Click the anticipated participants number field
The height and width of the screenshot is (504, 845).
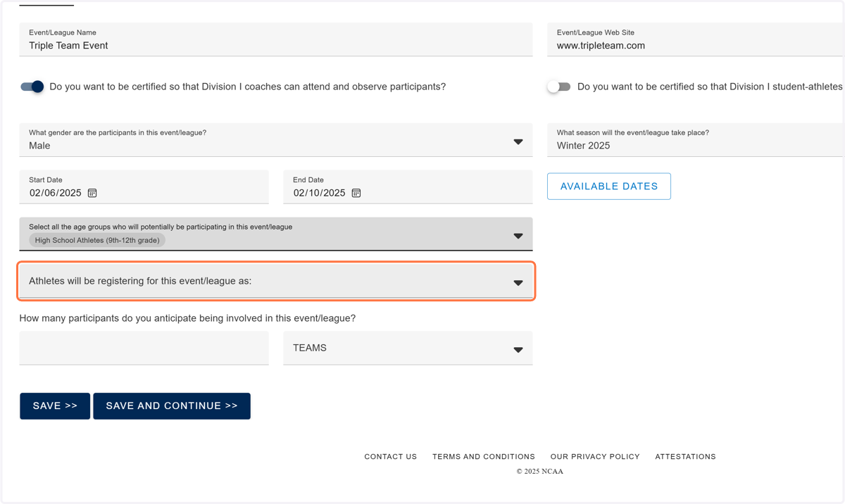[x=144, y=348]
